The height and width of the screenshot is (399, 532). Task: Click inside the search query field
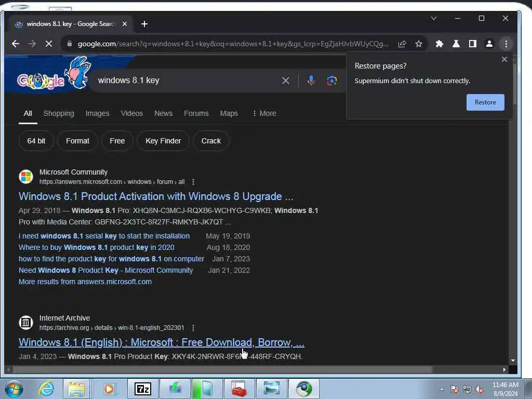click(187, 81)
